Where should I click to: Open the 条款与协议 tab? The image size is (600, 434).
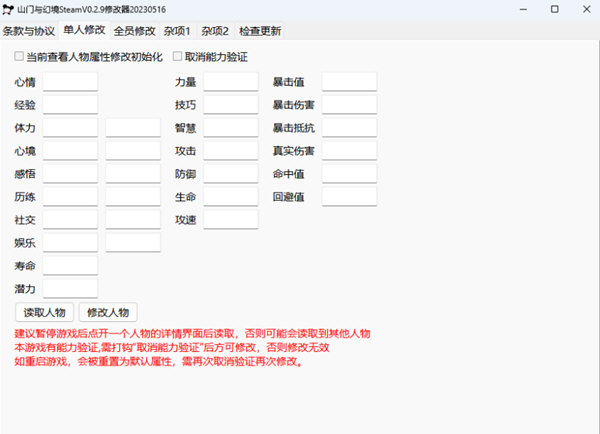(29, 31)
